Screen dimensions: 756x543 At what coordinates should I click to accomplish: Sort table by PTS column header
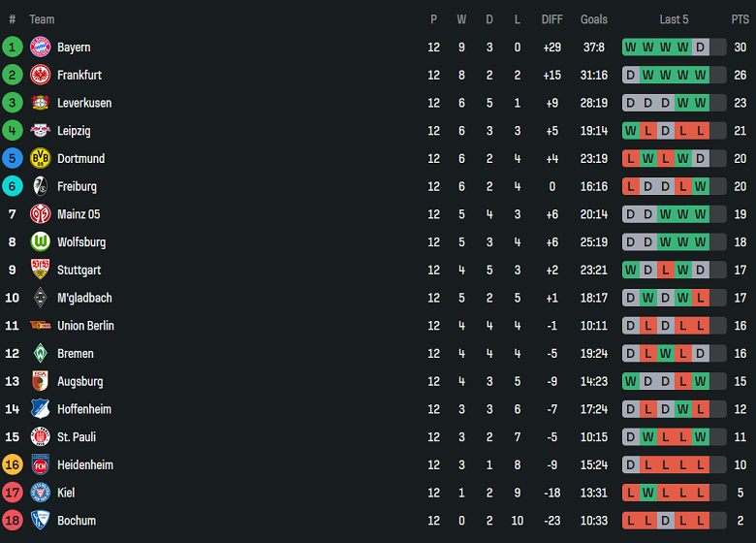pos(740,19)
